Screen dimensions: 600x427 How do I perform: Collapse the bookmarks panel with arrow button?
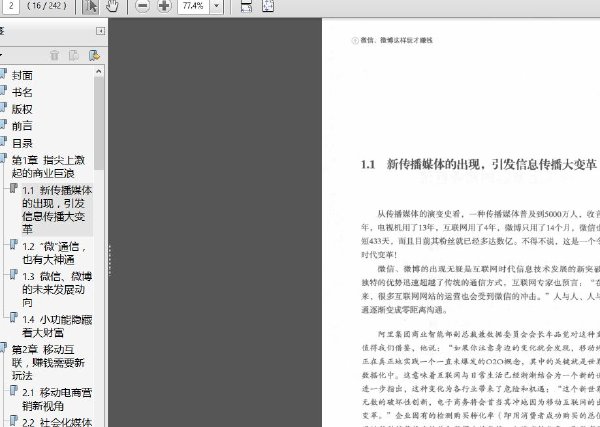click(x=100, y=31)
